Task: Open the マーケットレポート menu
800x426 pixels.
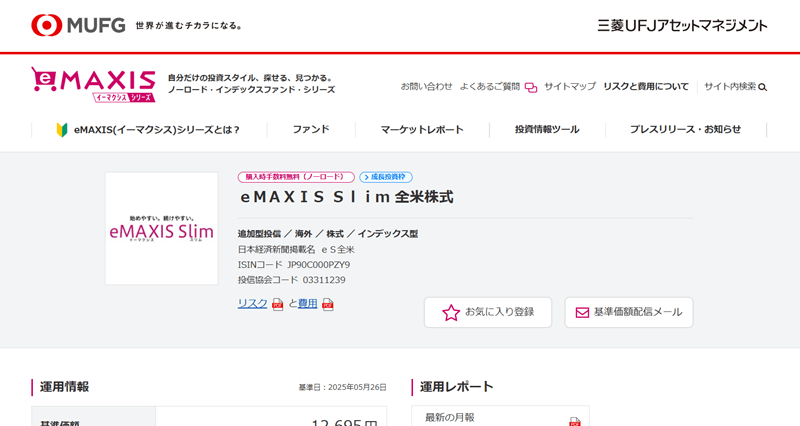Action: (x=422, y=130)
